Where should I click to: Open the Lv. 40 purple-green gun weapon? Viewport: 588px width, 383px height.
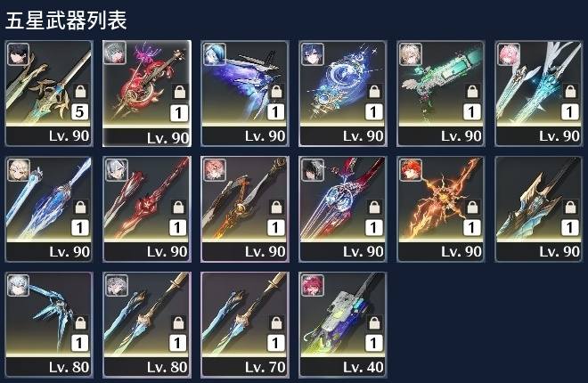(x=343, y=325)
